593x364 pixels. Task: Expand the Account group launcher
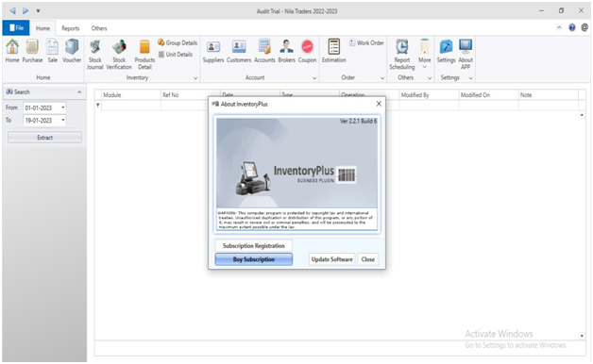pos(314,78)
